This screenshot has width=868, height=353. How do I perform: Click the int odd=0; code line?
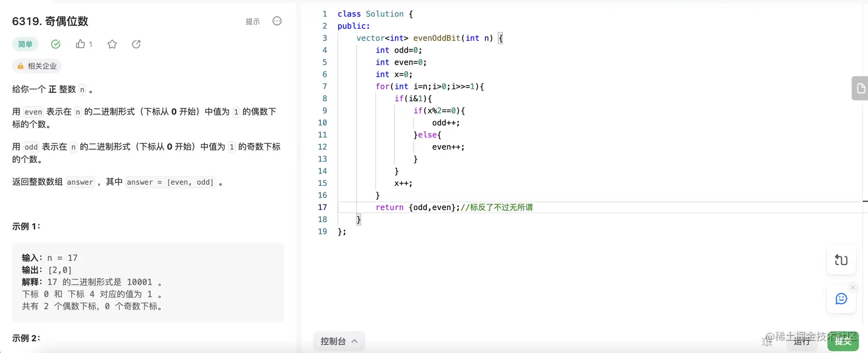399,51
